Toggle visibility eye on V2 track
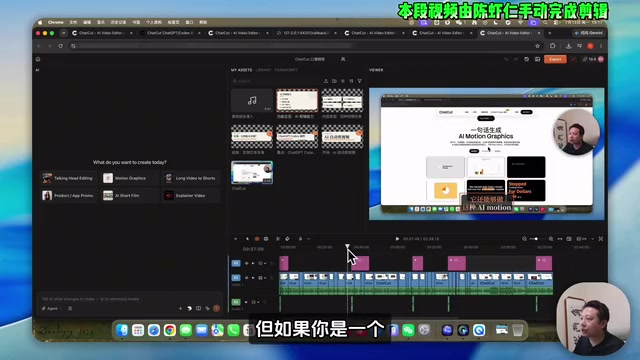The height and width of the screenshot is (360, 640). tap(246, 263)
